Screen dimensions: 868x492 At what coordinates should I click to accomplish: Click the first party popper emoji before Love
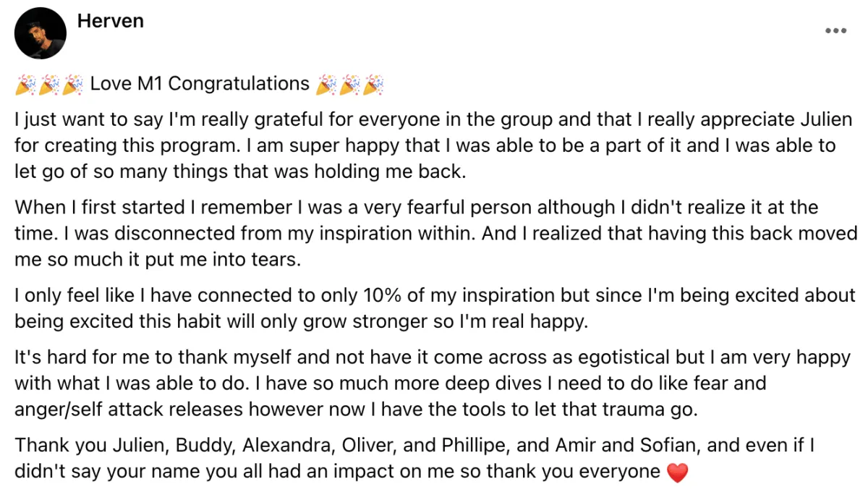pos(26,85)
